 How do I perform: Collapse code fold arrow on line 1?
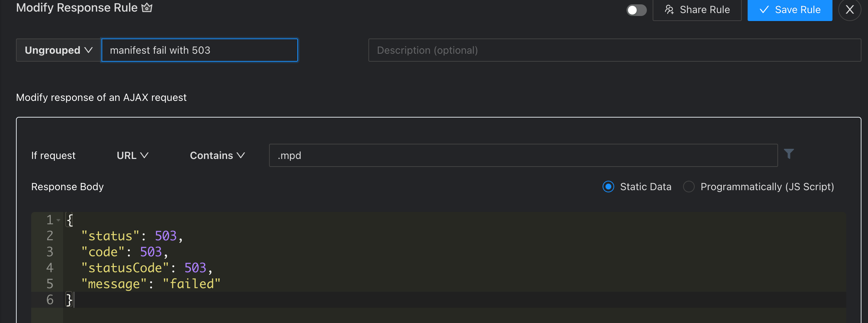pyautogui.click(x=58, y=220)
